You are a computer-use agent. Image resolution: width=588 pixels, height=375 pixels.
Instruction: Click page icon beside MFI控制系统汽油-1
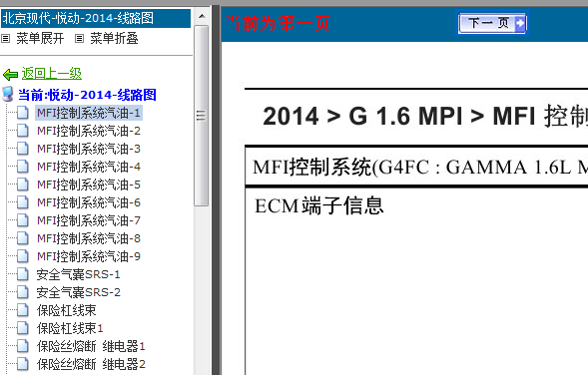click(23, 113)
